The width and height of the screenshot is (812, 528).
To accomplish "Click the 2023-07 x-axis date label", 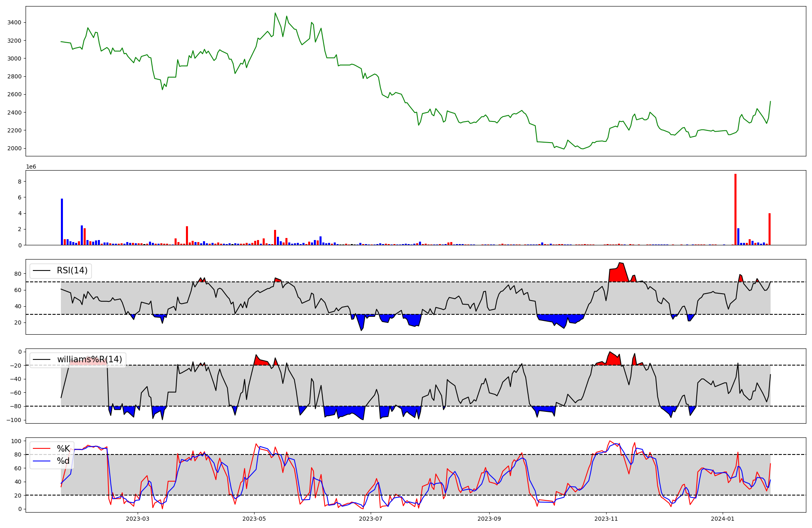I will click(371, 519).
